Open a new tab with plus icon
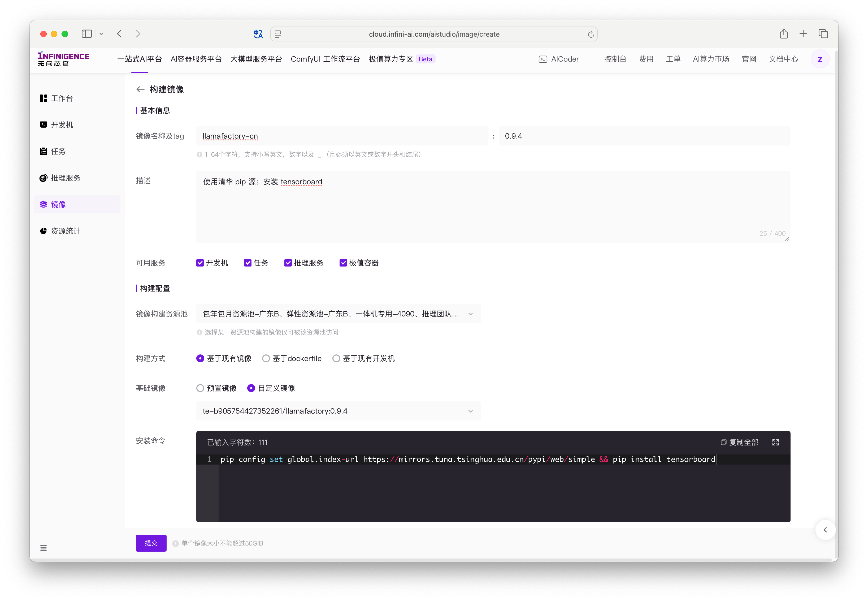868x601 pixels. 803,34
